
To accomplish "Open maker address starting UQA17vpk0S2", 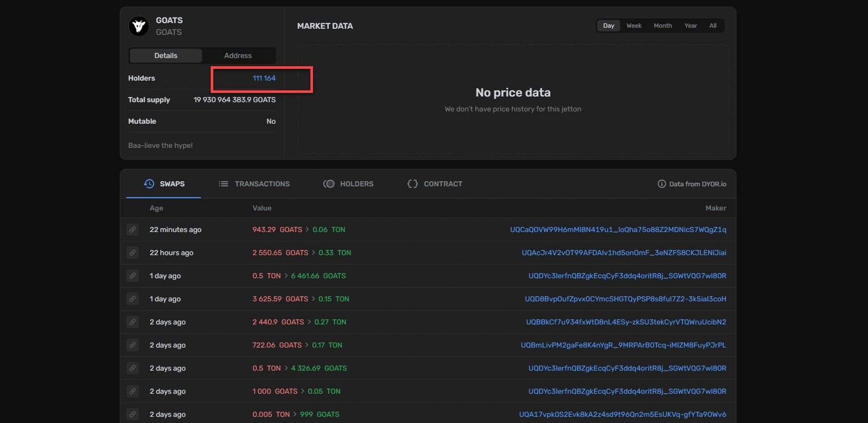I will tap(622, 414).
